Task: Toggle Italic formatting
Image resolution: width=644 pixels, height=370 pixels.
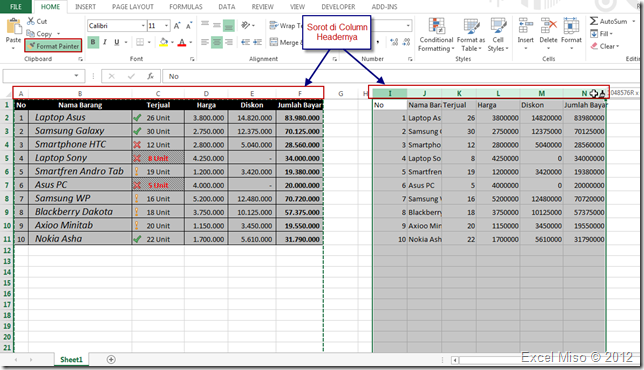Action: click(105, 42)
